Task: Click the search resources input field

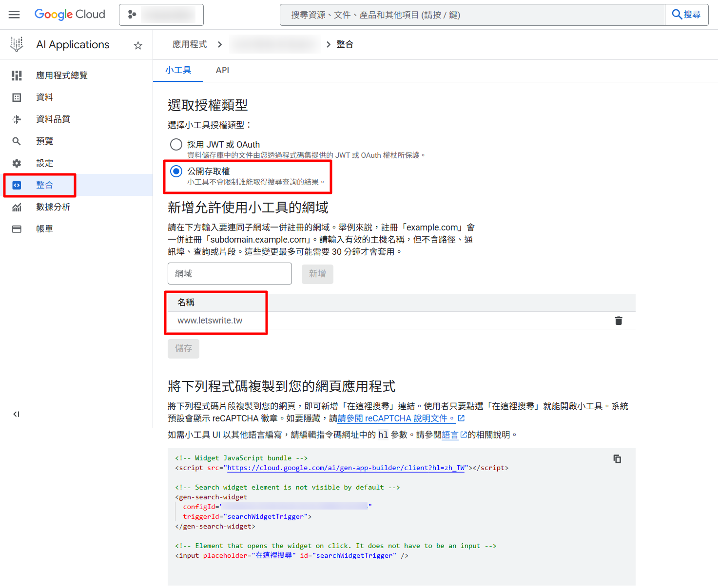Action: click(472, 15)
